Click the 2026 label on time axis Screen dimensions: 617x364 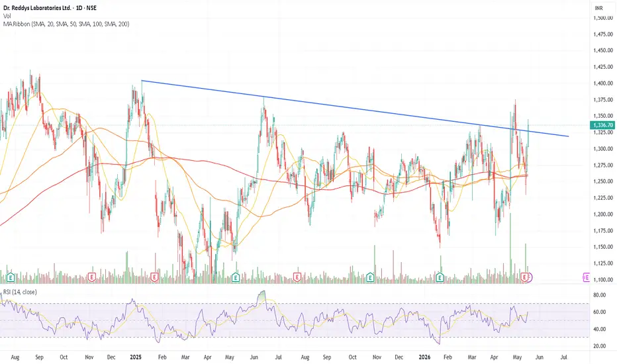(424, 357)
